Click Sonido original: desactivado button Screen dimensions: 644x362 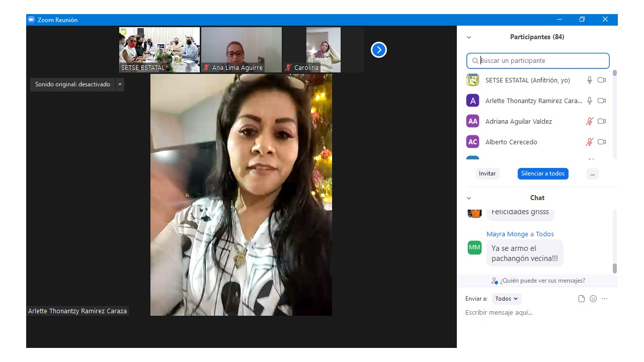pos(72,84)
